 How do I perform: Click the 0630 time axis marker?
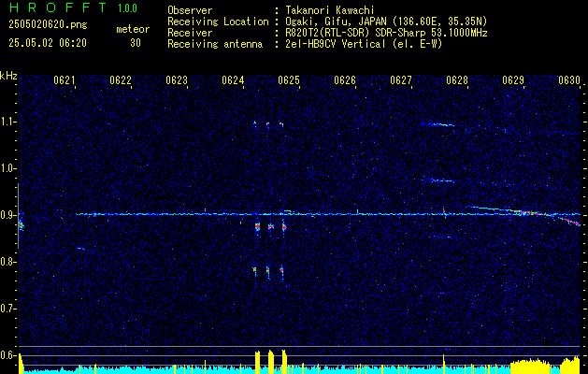[x=569, y=79]
